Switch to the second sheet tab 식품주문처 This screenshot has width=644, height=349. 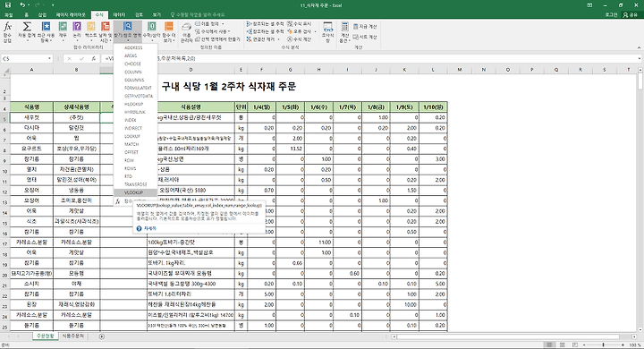pos(73,336)
